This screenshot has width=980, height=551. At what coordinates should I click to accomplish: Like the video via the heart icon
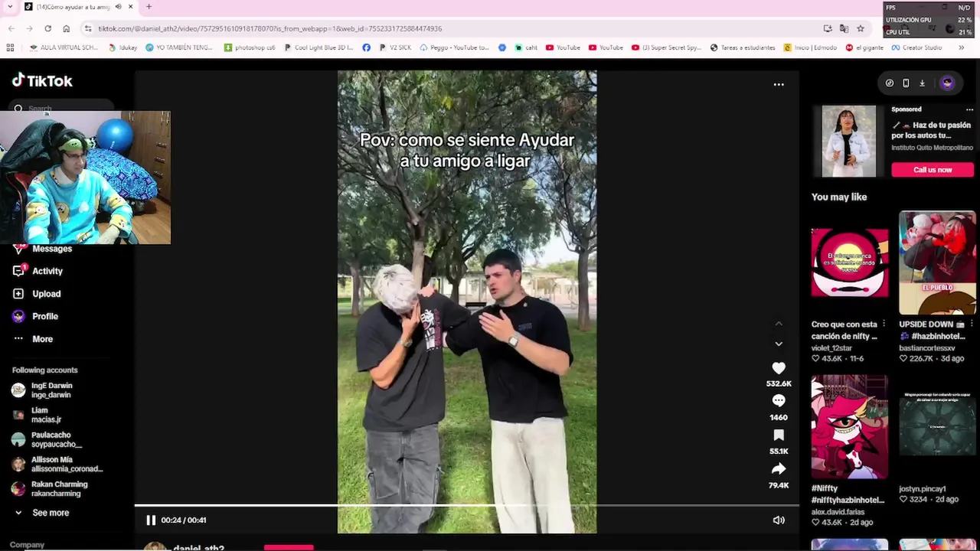click(x=779, y=368)
